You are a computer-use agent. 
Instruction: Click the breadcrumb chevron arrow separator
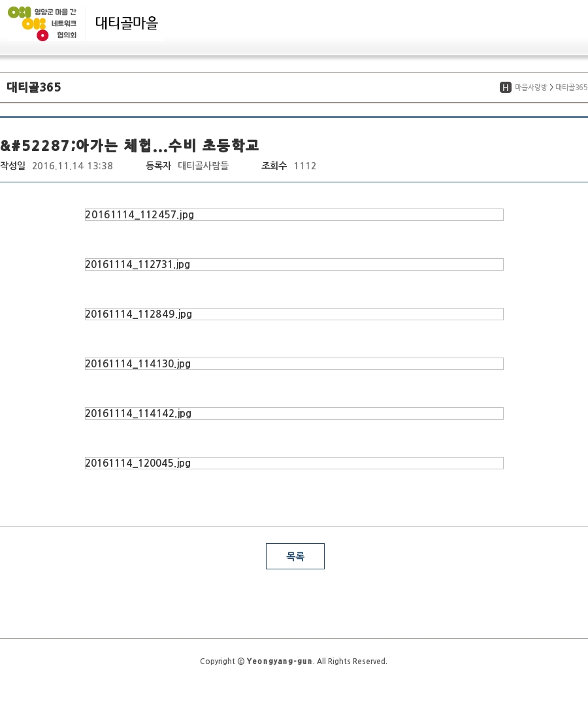pyautogui.click(x=551, y=88)
